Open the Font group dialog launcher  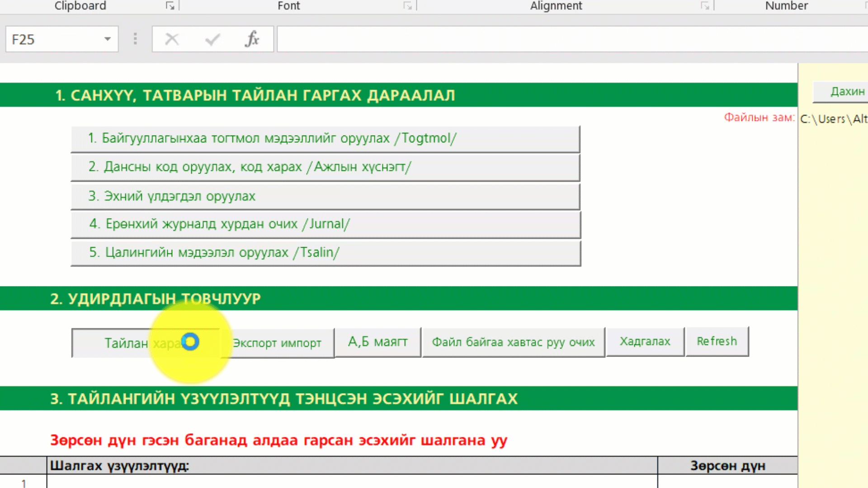[407, 6]
